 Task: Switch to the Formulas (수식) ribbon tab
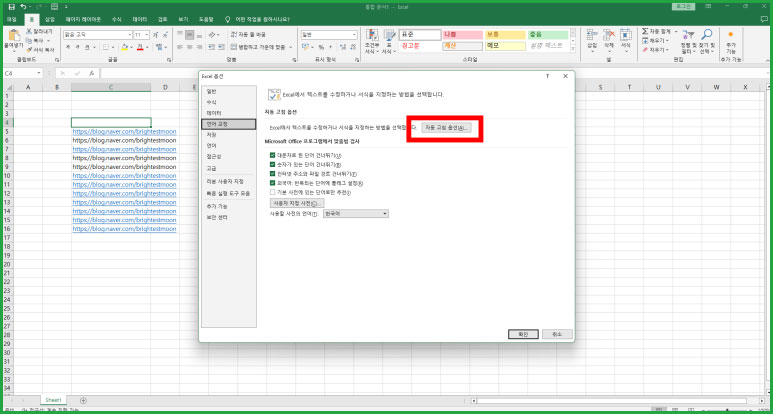coord(116,20)
